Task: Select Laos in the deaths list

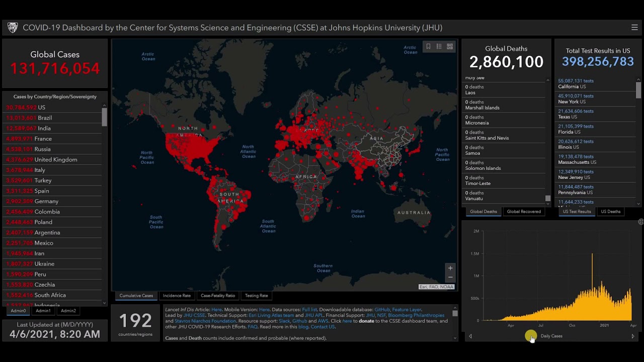Action: click(504, 89)
